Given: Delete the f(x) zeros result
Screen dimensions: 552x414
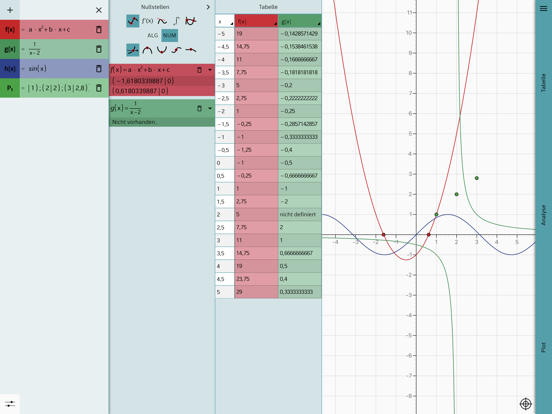Looking at the screenshot, I should pyautogui.click(x=199, y=70).
